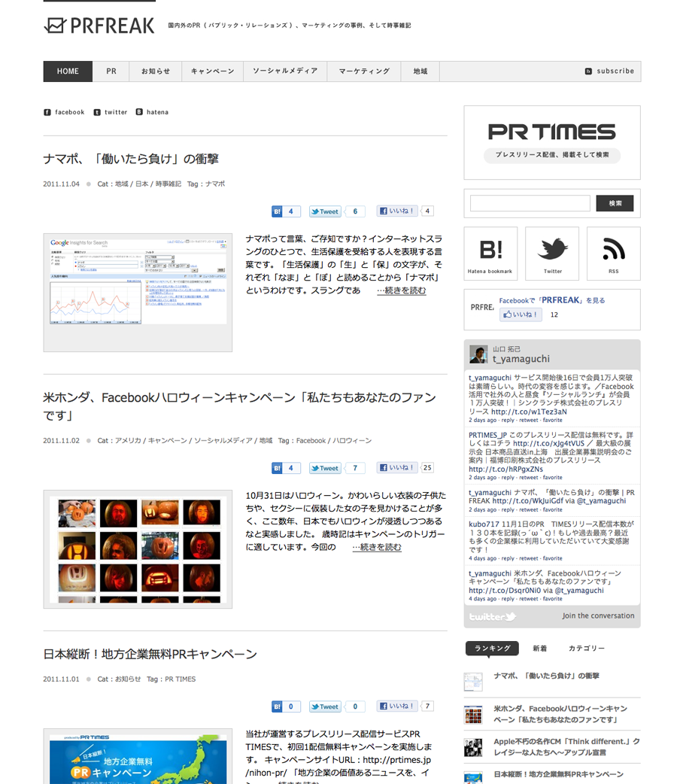Hatena bookmark button on ナマポ article
The width and height of the screenshot is (677, 784).
click(286, 211)
